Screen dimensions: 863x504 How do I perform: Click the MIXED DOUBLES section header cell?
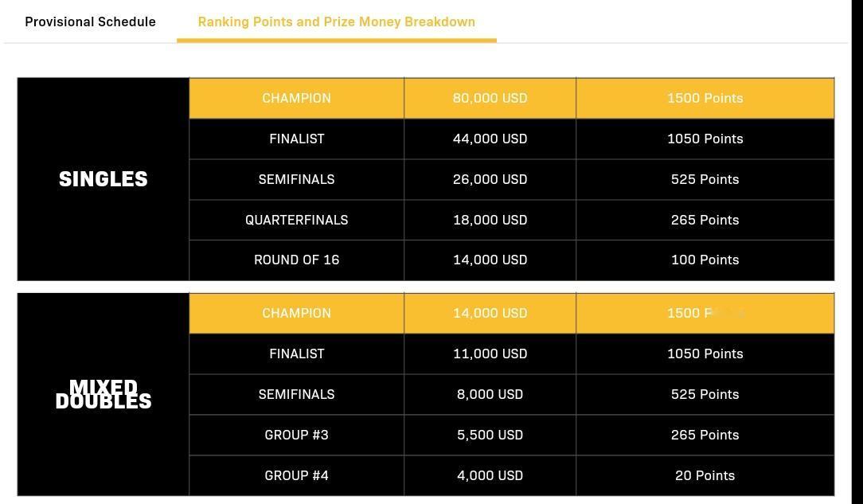(103, 394)
